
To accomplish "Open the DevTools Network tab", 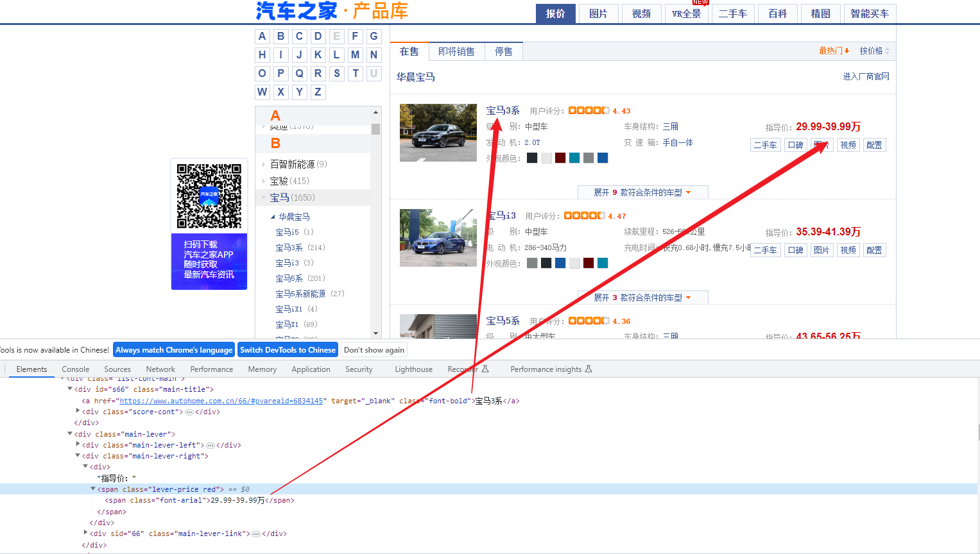I will point(160,369).
